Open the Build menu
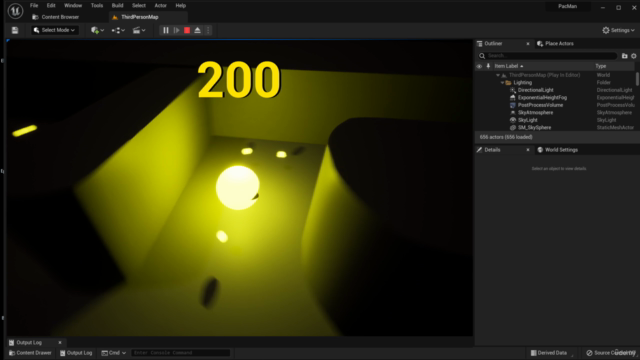This screenshot has height=360, width=640. point(118,6)
